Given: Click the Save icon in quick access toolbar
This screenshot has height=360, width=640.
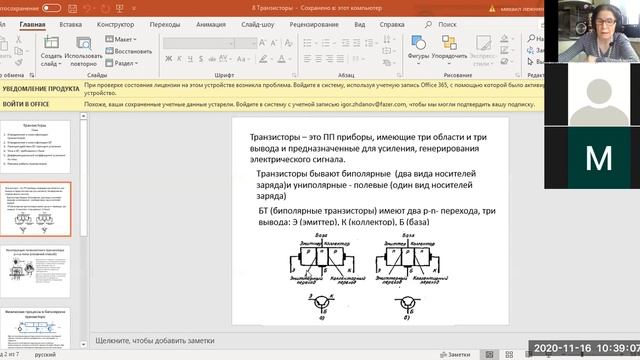Looking at the screenshot, I should 72,8.
